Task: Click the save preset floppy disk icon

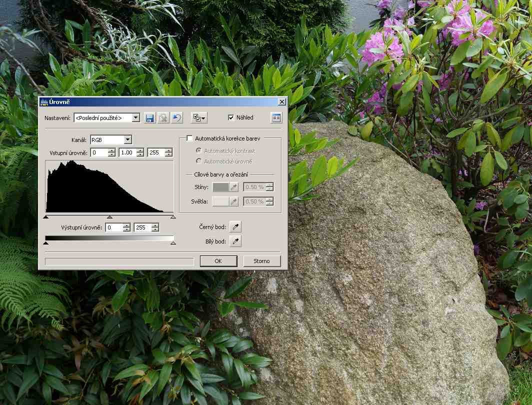Action: [x=149, y=118]
